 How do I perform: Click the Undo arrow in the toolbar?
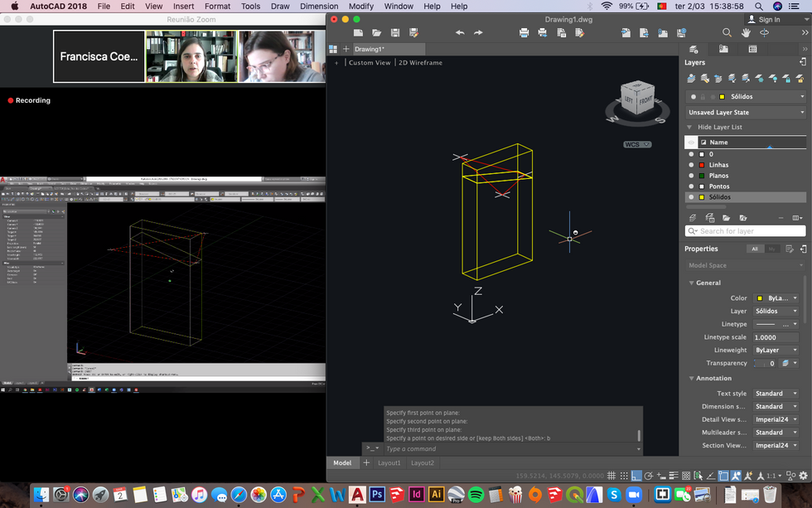pyautogui.click(x=459, y=32)
